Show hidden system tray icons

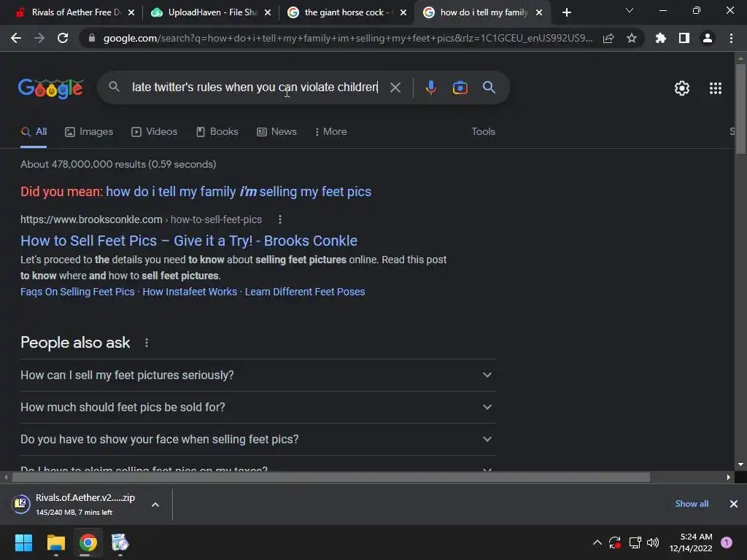coord(597,542)
